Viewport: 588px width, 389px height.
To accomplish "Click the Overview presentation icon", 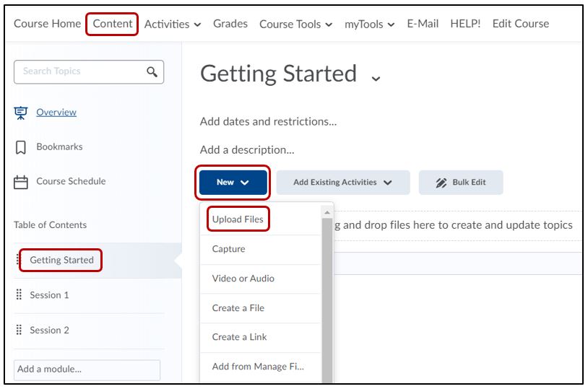I will point(21,113).
